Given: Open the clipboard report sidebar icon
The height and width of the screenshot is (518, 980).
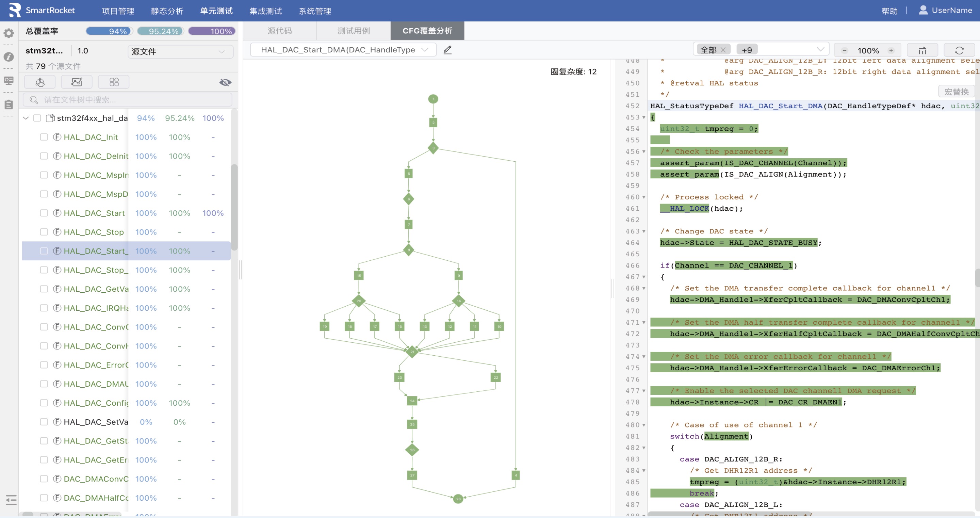Looking at the screenshot, I should pos(9,104).
